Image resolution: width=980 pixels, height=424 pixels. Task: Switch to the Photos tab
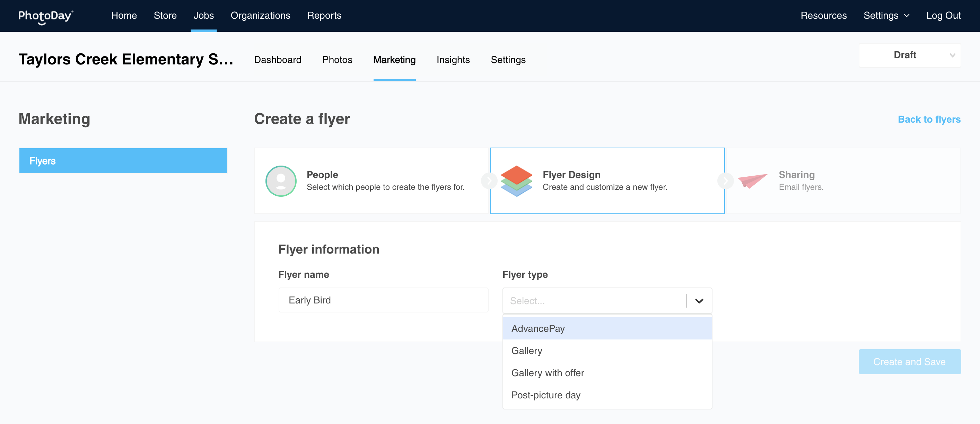click(337, 60)
